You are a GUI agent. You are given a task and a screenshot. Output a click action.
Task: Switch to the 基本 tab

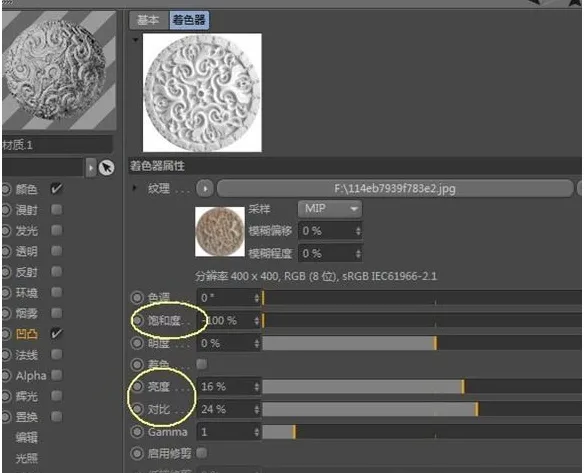tap(149, 20)
